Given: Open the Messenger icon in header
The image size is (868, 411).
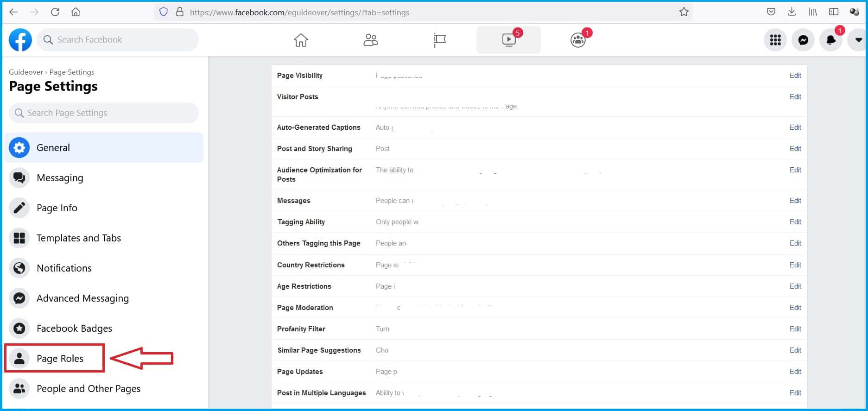Looking at the screenshot, I should point(803,40).
